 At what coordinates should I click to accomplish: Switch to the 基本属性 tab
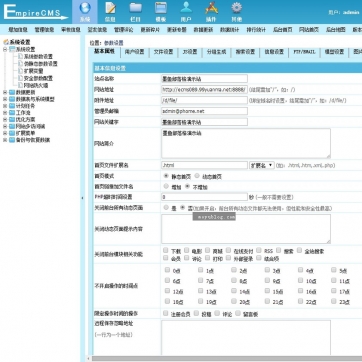point(104,52)
